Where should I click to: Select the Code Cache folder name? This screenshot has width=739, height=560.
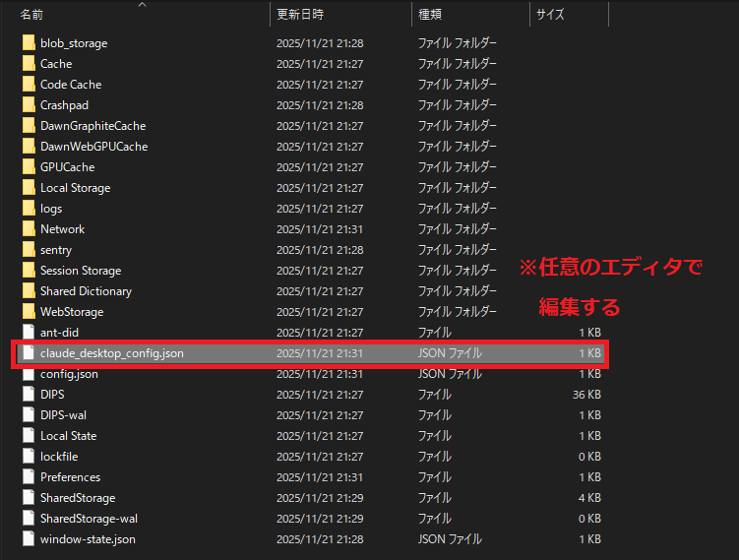(71, 85)
